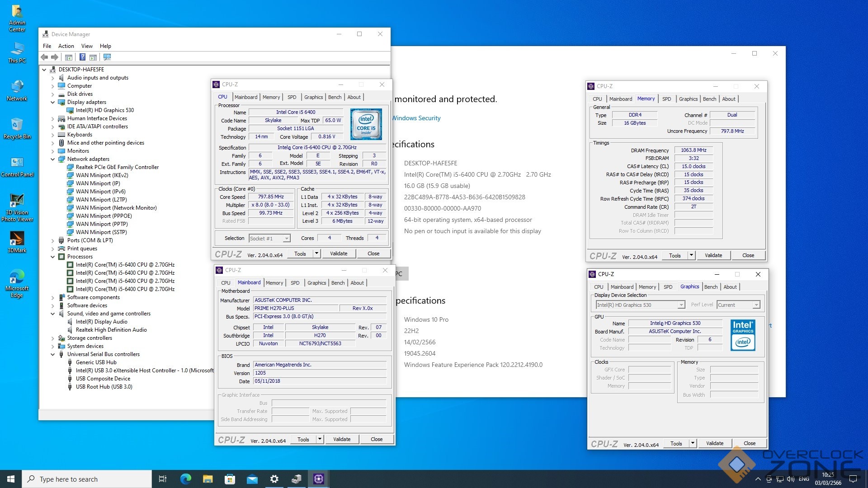Click Validate button in CPU tab window
Image resolution: width=868 pixels, height=488 pixels.
pos(339,253)
